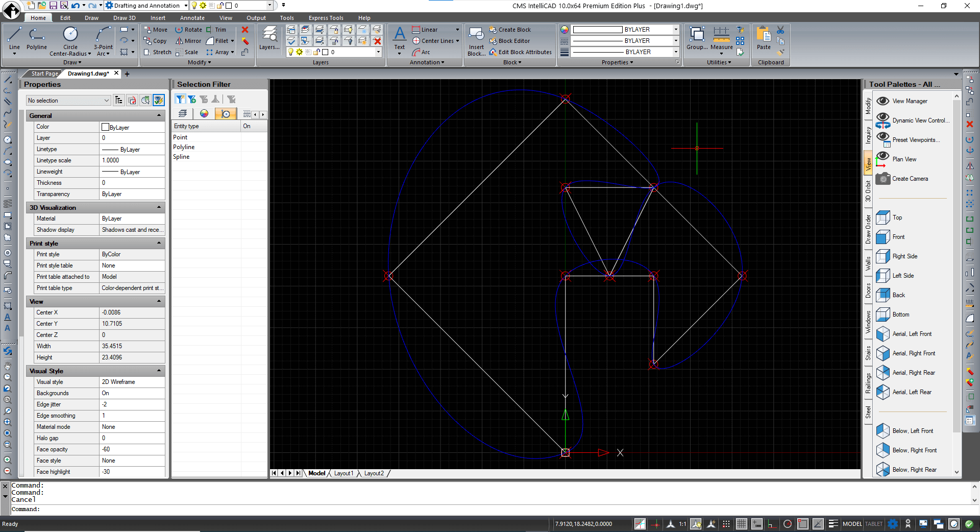The height and width of the screenshot is (532, 980).
Task: Toggle snap dots in status bar
Action: pyautogui.click(x=726, y=524)
